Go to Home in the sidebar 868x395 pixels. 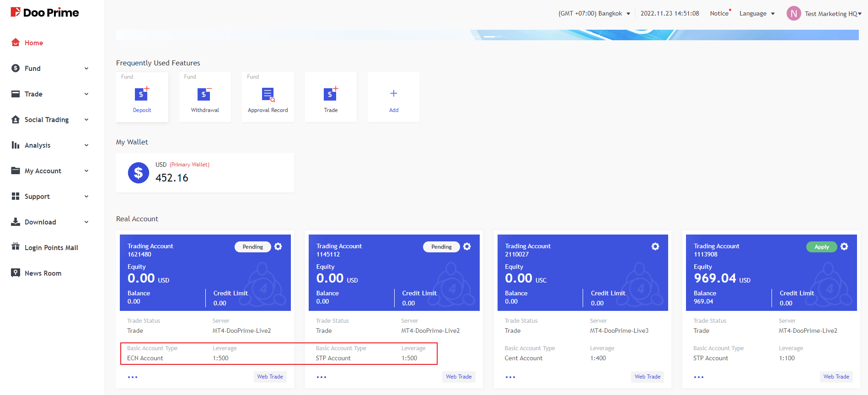[33, 43]
